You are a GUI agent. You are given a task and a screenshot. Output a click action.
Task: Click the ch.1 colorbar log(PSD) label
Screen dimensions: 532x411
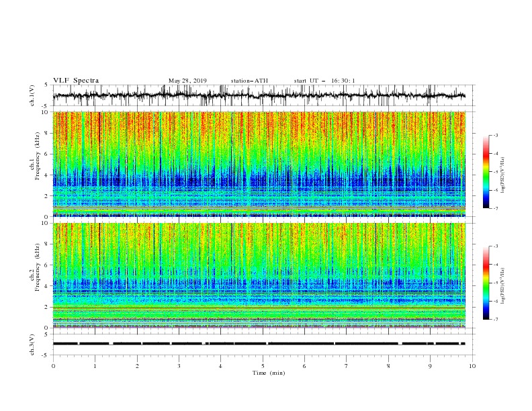point(503,175)
